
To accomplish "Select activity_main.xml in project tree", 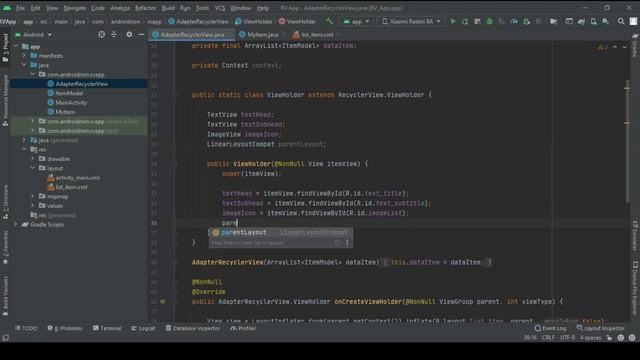I will [77, 178].
